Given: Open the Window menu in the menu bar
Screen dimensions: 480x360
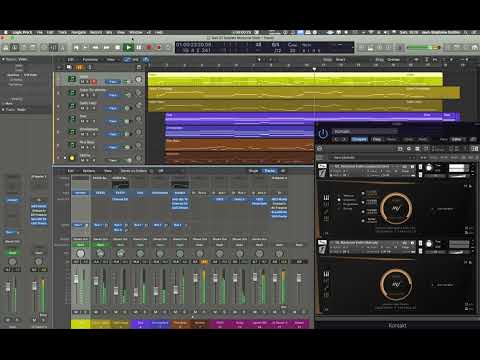Looking at the screenshot, I should [136, 32].
